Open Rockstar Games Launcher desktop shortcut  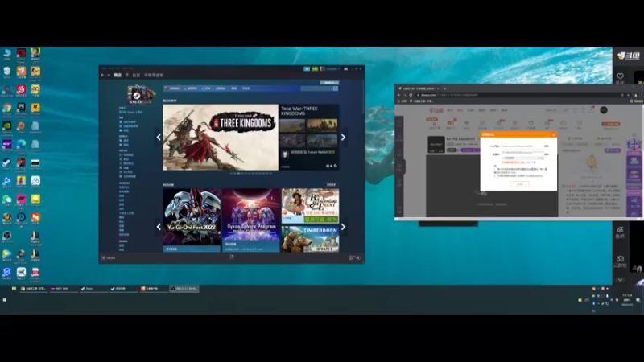[35, 109]
